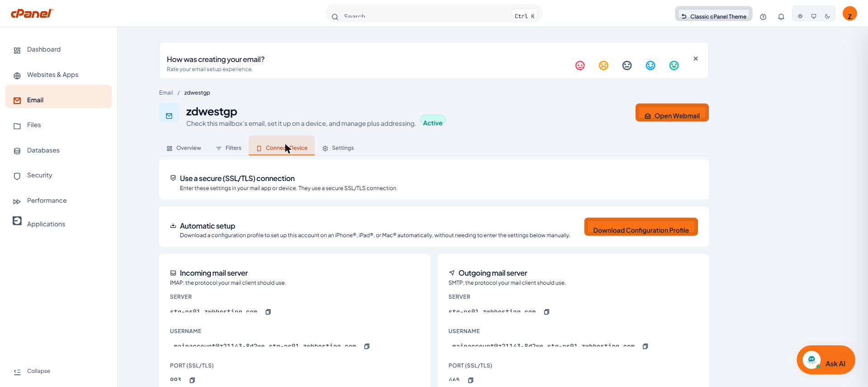Click Download Configuration Profile button
868x387 pixels.
[x=641, y=227]
